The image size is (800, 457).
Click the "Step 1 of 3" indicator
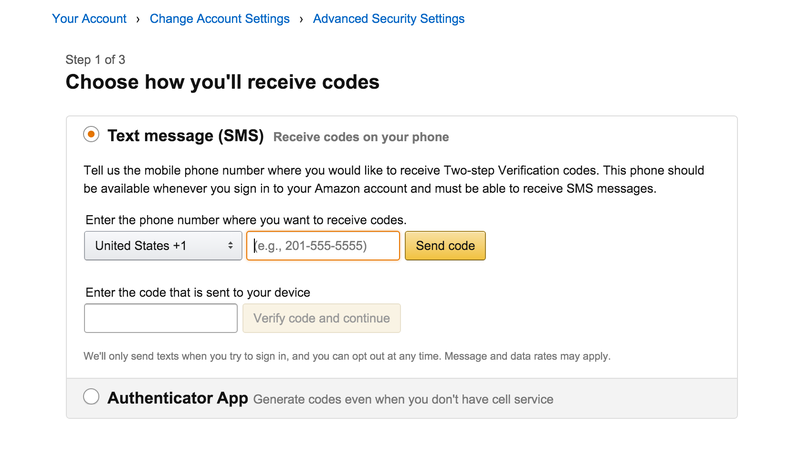tap(95, 60)
